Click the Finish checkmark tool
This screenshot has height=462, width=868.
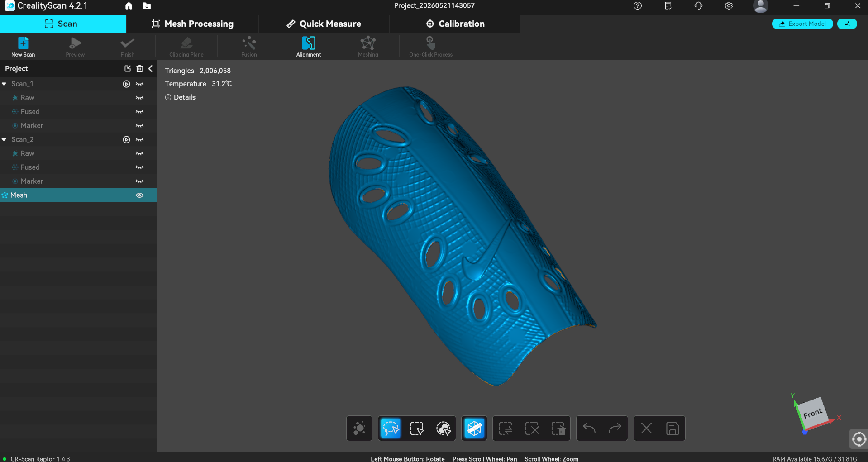click(x=127, y=43)
